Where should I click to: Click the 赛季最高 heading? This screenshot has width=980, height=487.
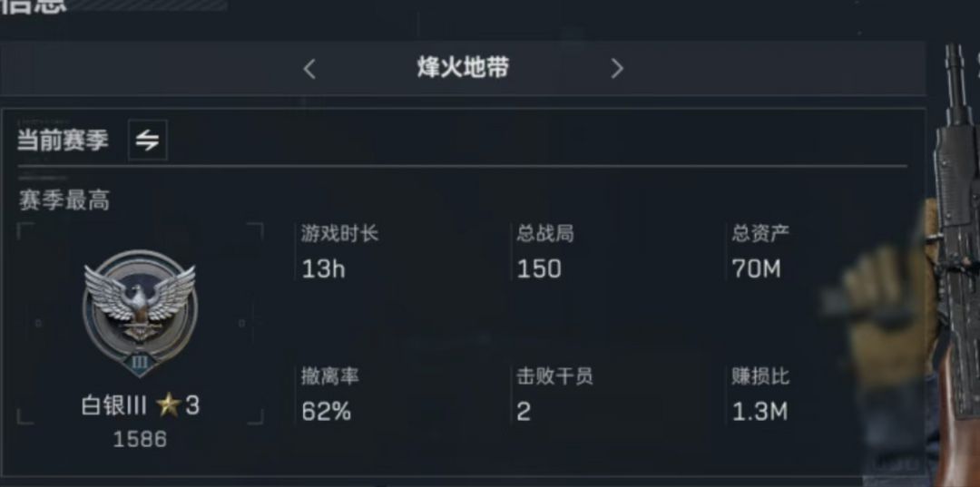[x=64, y=201]
